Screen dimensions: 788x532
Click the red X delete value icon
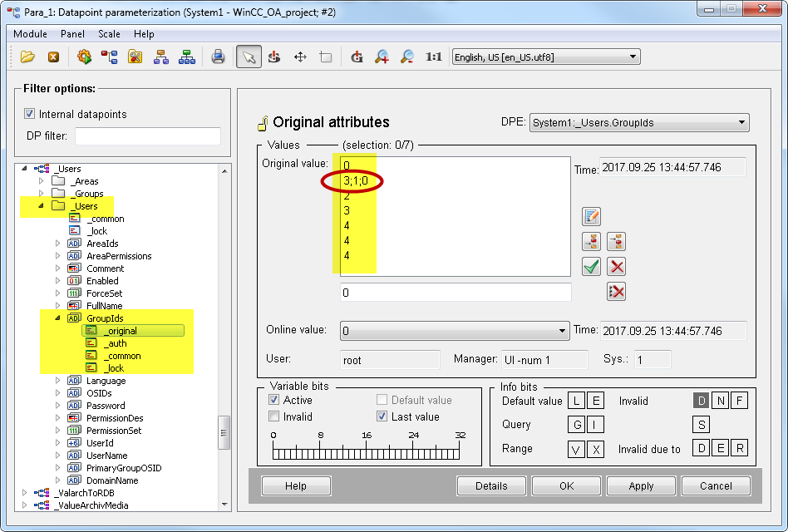pos(616,267)
